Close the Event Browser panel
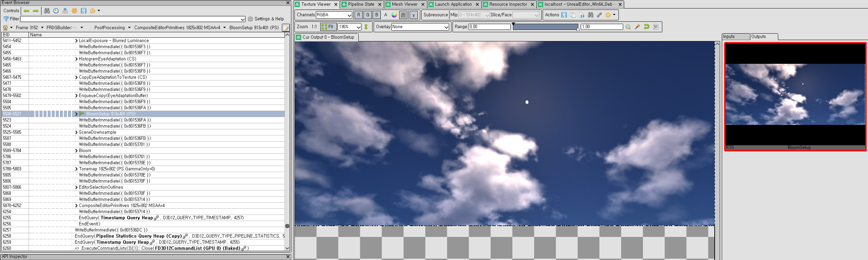Viewport: 868px width, 260px height. [288, 3]
